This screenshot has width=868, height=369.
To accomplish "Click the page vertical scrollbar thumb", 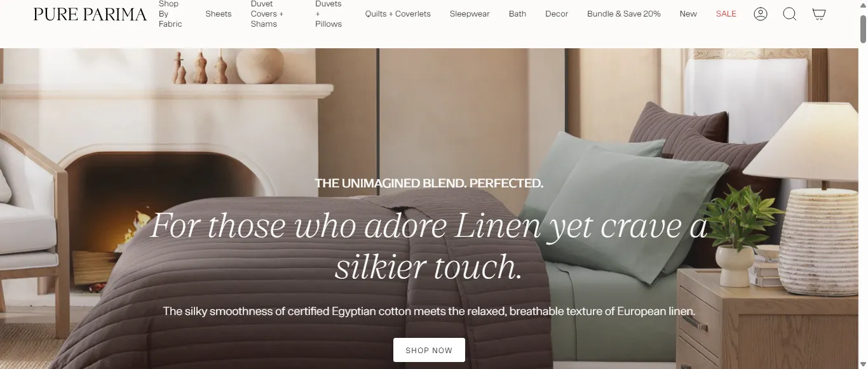I will [863, 29].
